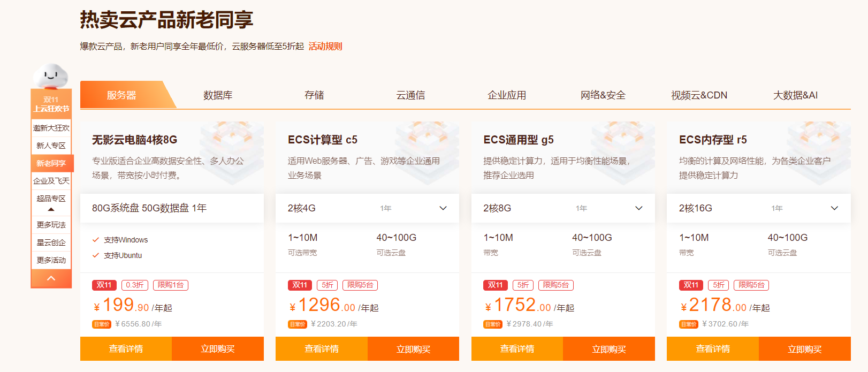This screenshot has height=372, width=868.
Task: Open 超品专区 in sidebar
Action: [51, 199]
